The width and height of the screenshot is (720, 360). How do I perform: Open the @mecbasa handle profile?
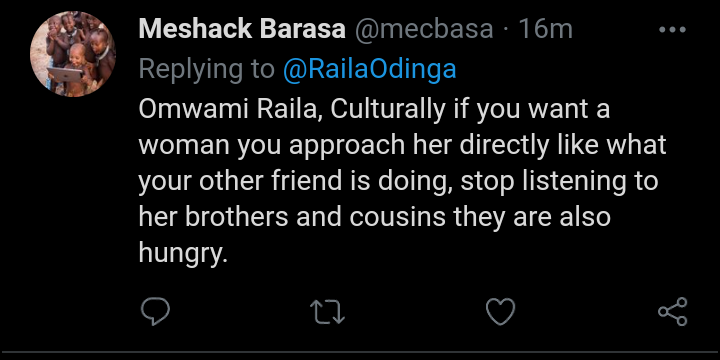423,29
